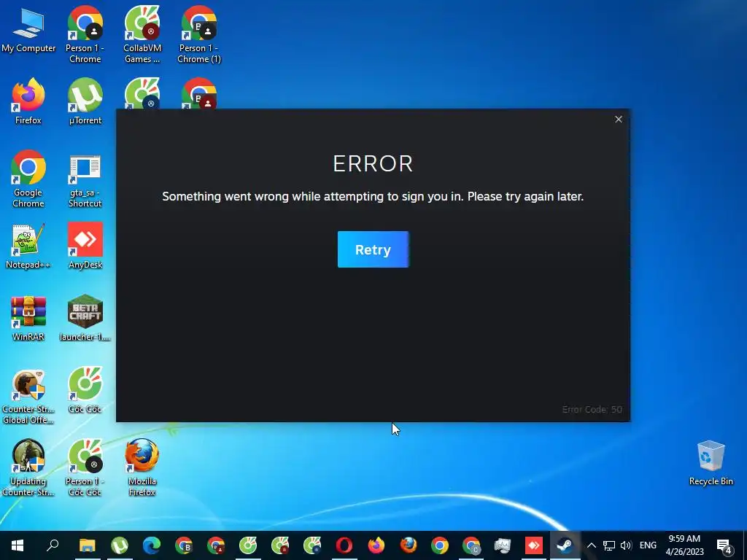Image resolution: width=747 pixels, height=560 pixels.
Task: Open plain Google Chrome taskbar icon
Action: point(440,545)
